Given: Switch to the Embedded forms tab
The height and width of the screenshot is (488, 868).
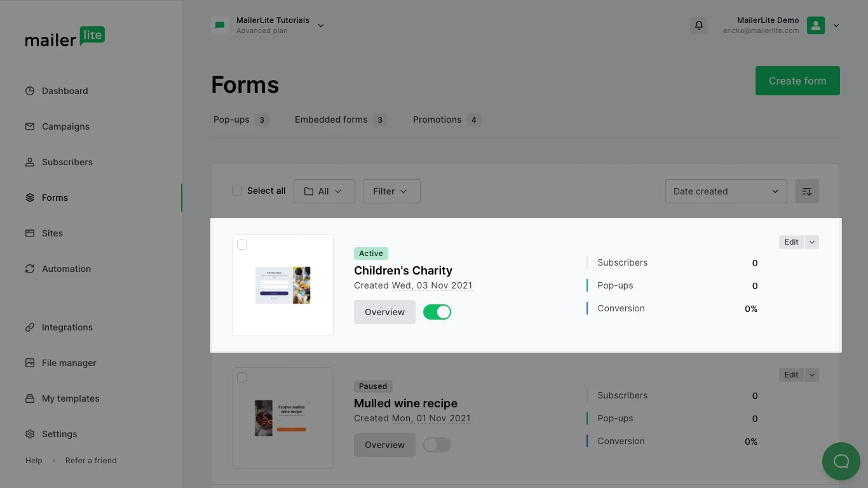Looking at the screenshot, I should pos(331,119).
